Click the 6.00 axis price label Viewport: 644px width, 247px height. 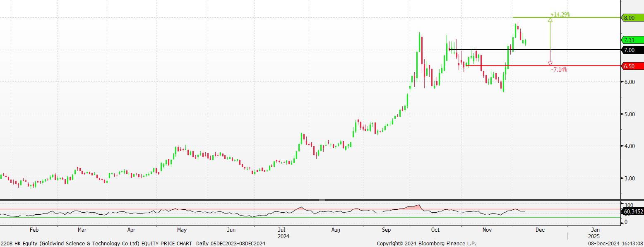(x=629, y=82)
